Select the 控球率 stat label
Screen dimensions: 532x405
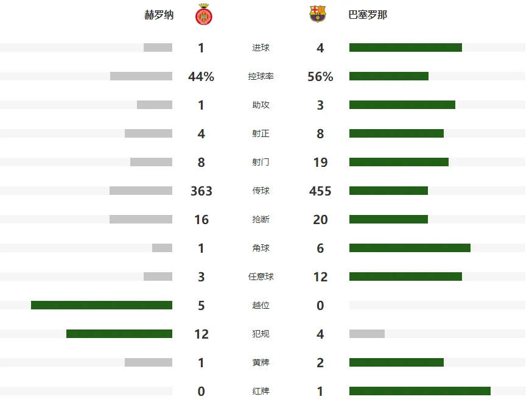[261, 76]
